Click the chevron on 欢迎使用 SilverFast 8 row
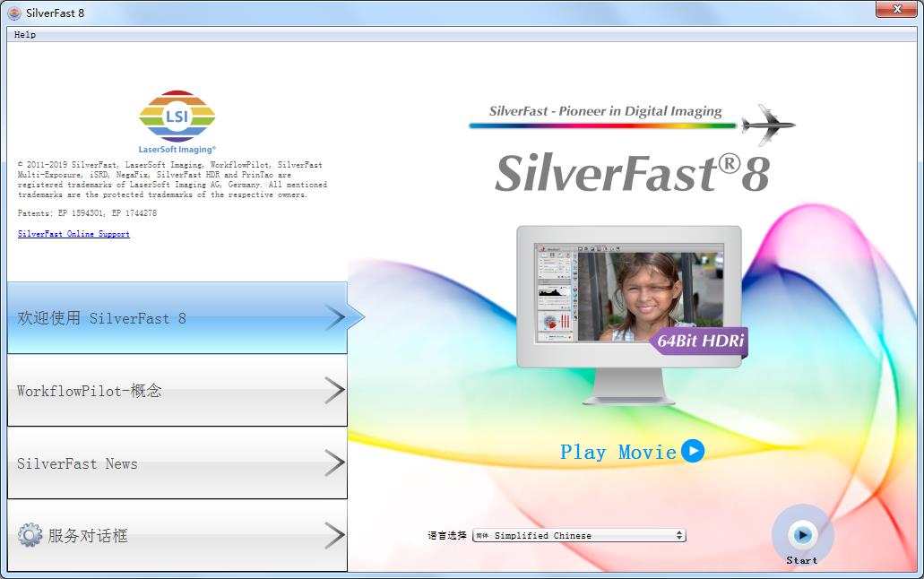Viewport: 924px width, 579px height. pyautogui.click(x=336, y=318)
